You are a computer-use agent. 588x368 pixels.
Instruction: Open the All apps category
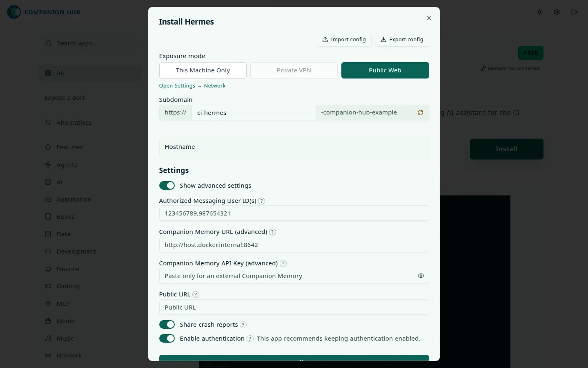coord(89,73)
